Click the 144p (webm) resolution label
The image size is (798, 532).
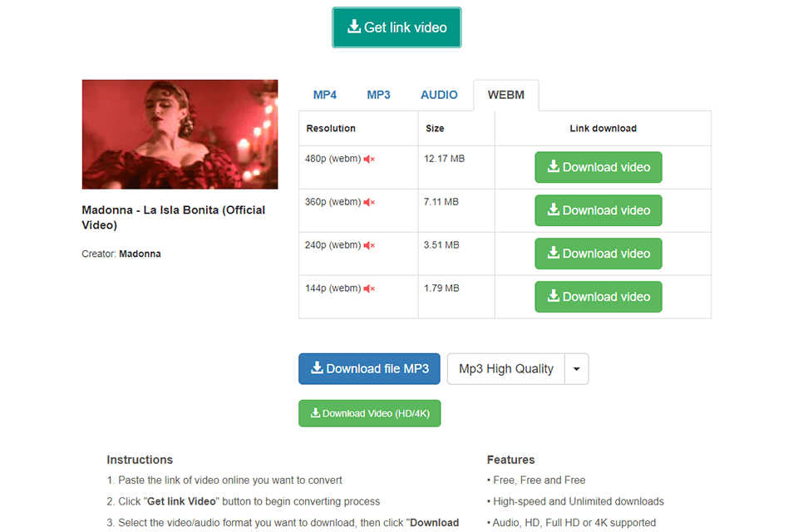click(332, 288)
